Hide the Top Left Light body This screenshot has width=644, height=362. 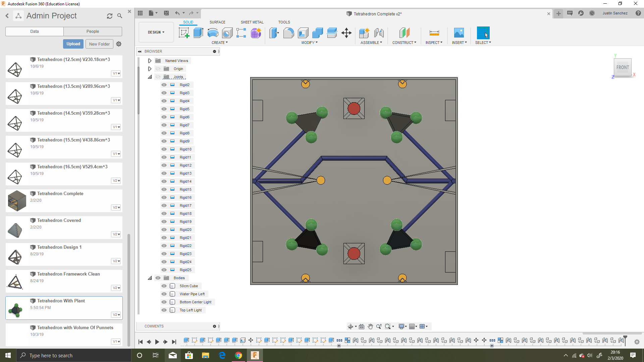click(164, 310)
